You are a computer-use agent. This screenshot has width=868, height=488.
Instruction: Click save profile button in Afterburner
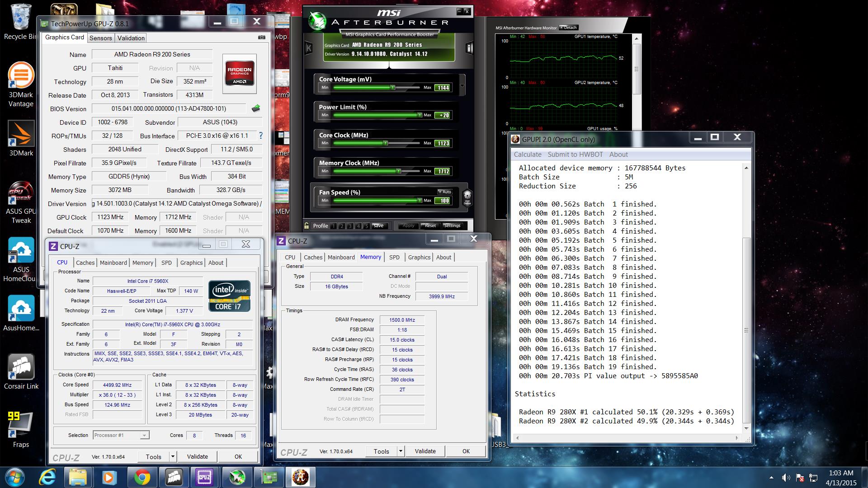click(378, 226)
